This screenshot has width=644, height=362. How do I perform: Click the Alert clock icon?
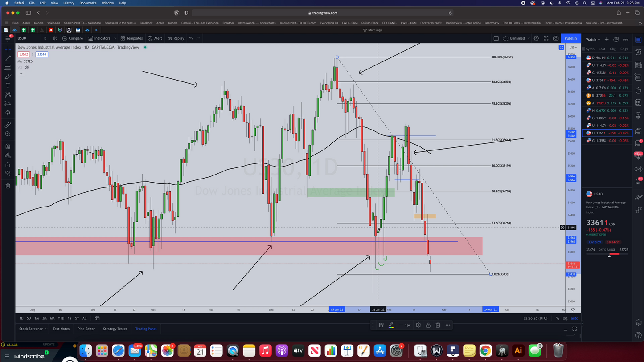pos(155,38)
